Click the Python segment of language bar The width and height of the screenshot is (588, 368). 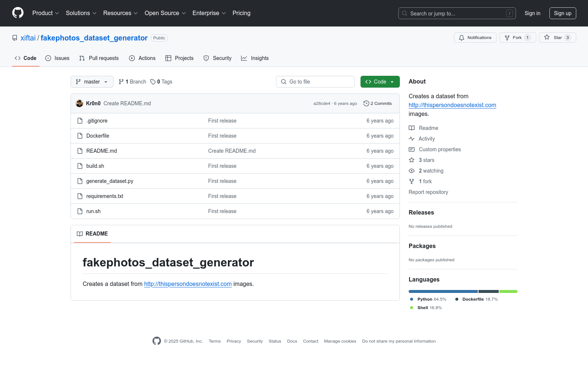(443, 291)
